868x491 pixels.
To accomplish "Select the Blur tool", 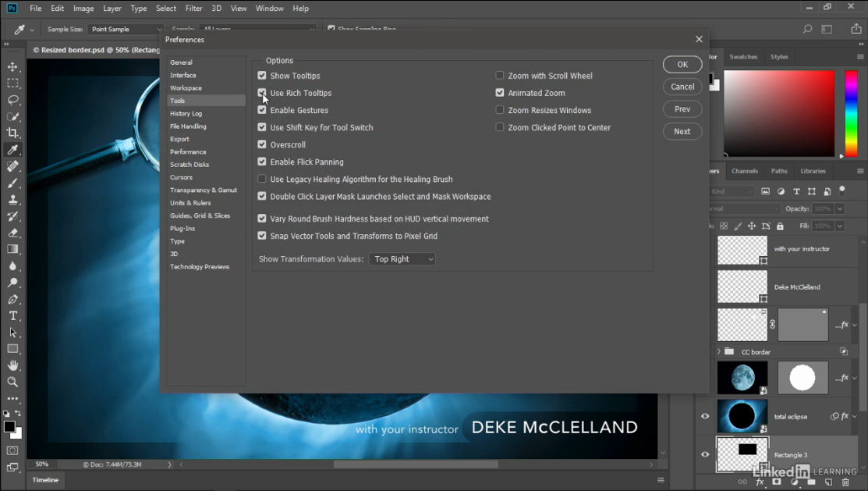I will pos(12,266).
